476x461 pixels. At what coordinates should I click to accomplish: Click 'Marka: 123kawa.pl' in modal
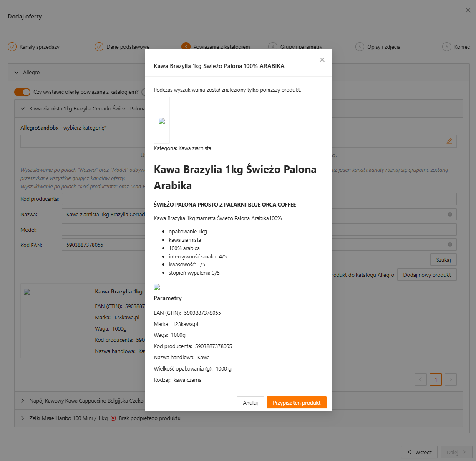pyautogui.click(x=176, y=324)
